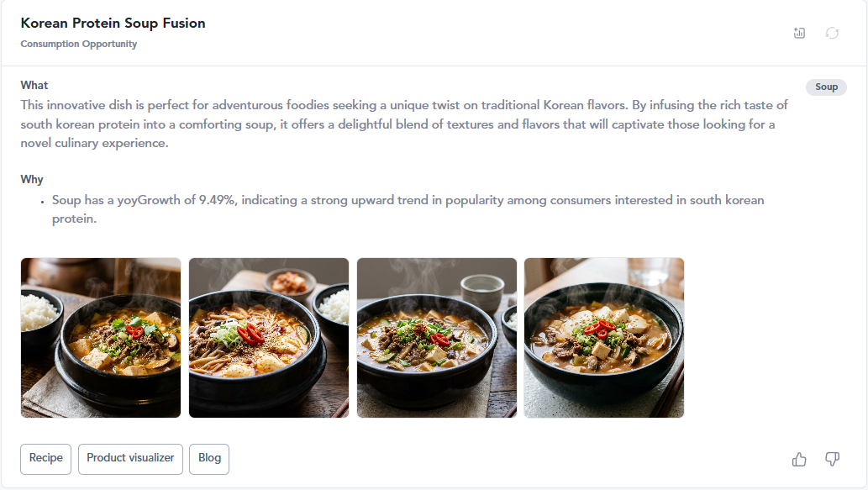
Task: Click the Why section heading
Action: [32, 179]
